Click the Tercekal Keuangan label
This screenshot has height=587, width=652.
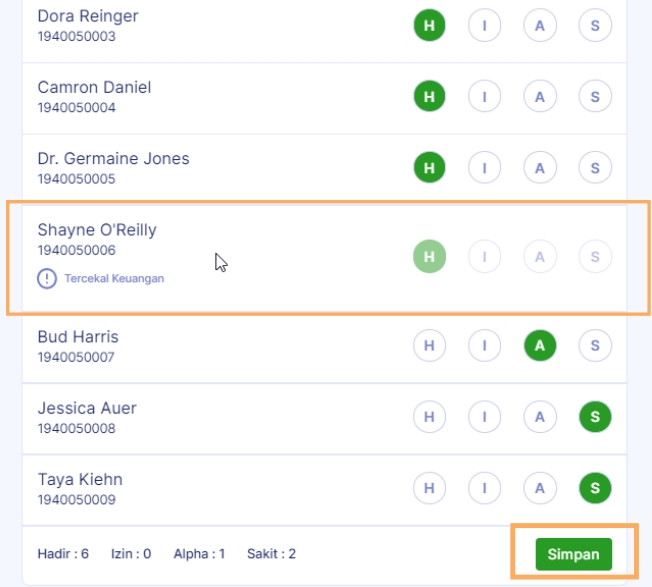(114, 279)
